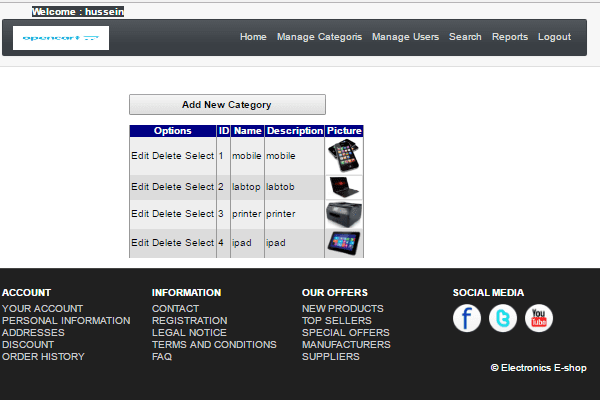Click the laptop category picture thumbnail
The image size is (600, 404).
[x=344, y=187]
